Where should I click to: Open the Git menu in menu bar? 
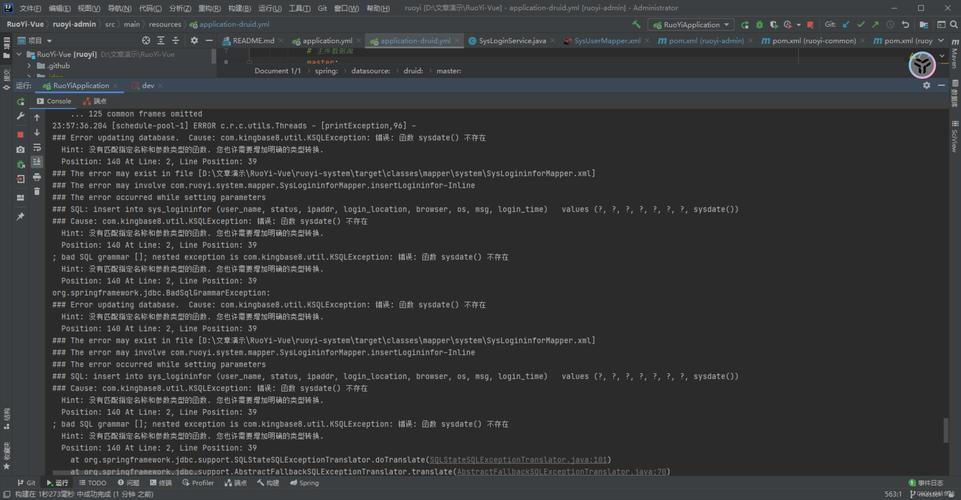[322, 8]
